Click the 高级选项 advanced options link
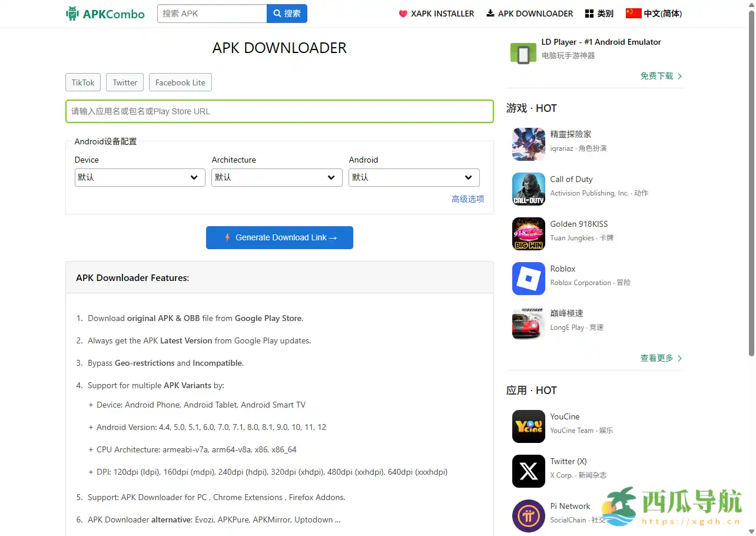Screen dimensions: 756x536 tap(467, 199)
